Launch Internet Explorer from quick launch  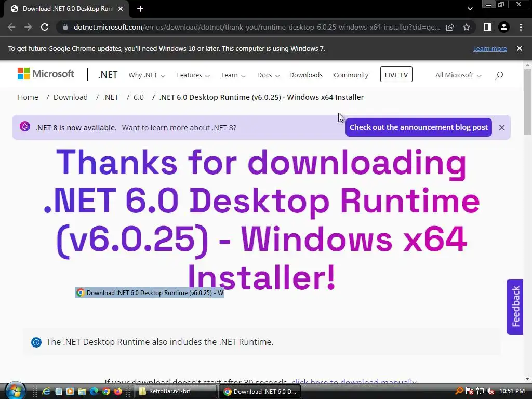pos(46,392)
